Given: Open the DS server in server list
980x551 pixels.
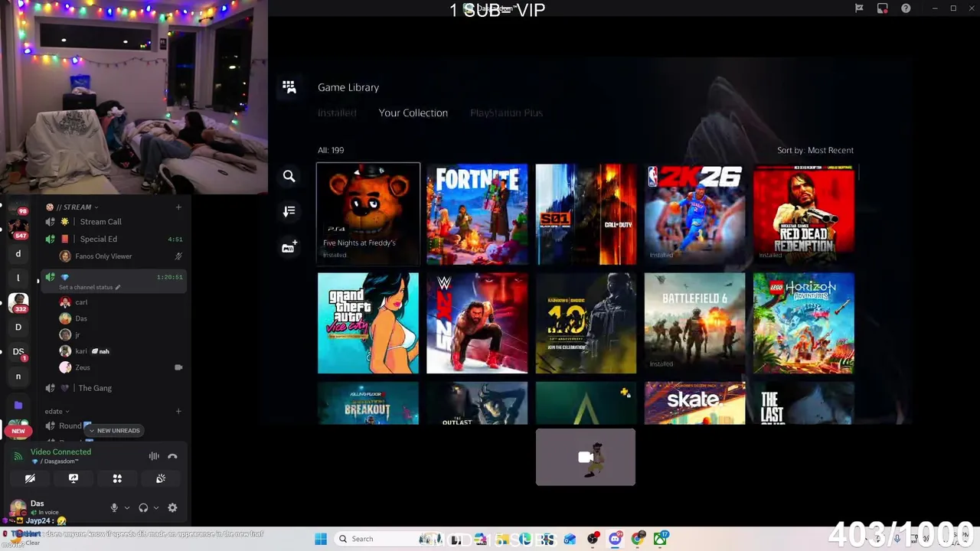Looking at the screenshot, I should 18,352.
